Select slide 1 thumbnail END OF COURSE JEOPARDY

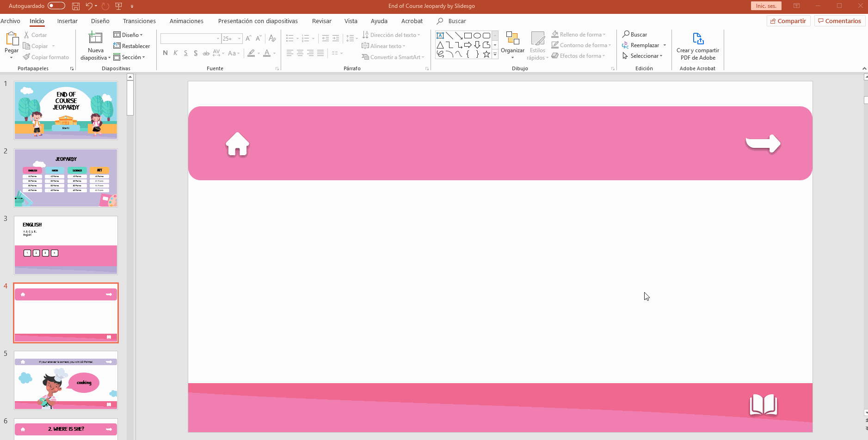[66, 110]
